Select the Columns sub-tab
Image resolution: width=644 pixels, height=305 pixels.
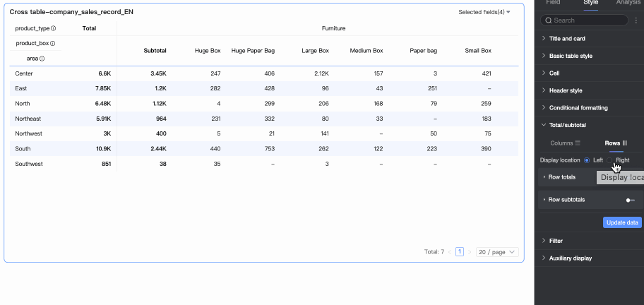tap(565, 143)
